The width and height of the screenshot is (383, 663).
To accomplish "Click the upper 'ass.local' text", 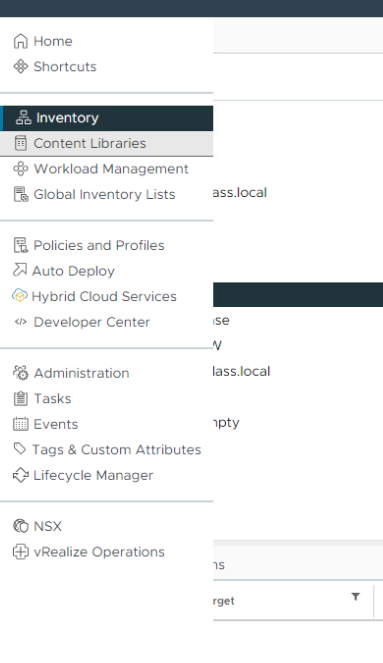I will tap(240, 193).
